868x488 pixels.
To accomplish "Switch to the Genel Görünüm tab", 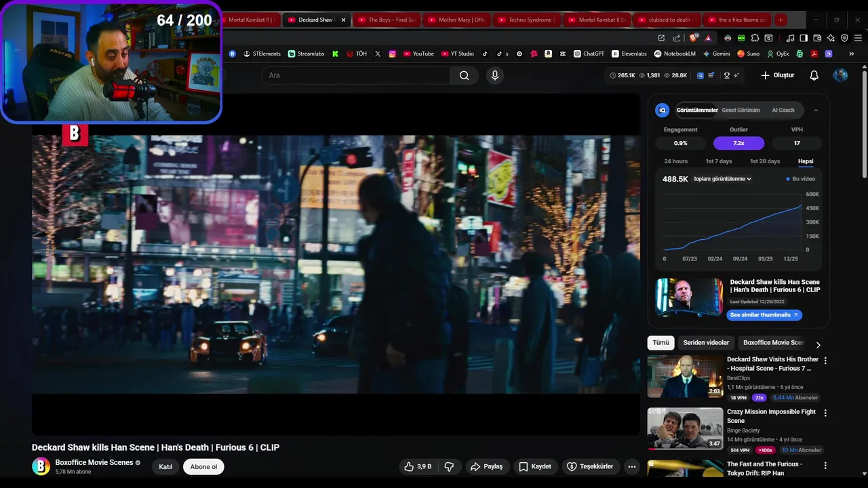I will pyautogui.click(x=741, y=110).
